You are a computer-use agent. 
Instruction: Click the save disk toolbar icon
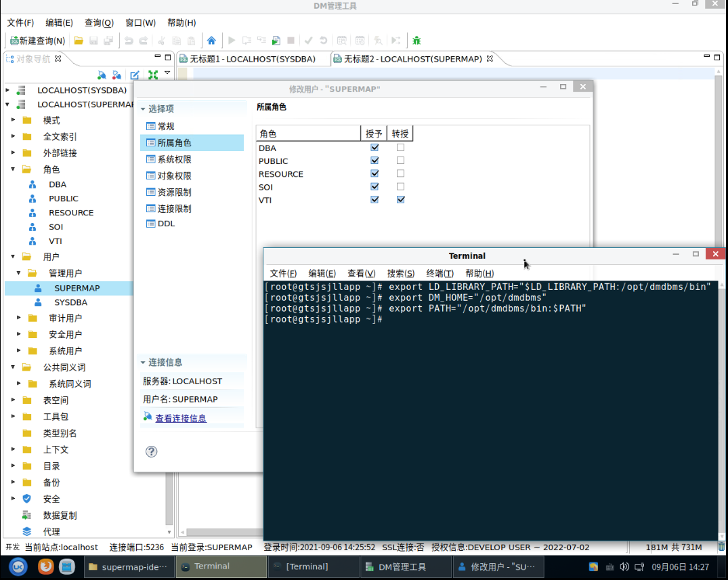click(93, 41)
